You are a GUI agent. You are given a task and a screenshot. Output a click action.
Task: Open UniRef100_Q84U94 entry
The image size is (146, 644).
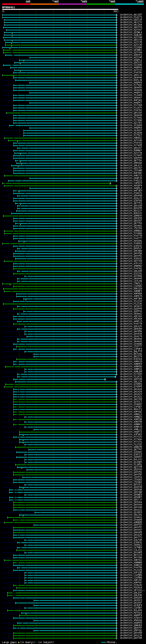[x=131, y=329]
